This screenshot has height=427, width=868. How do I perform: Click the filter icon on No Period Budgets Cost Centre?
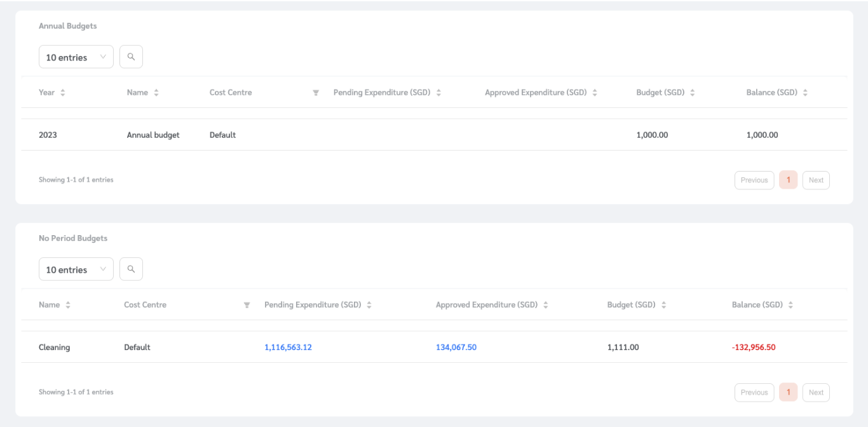pyautogui.click(x=247, y=304)
